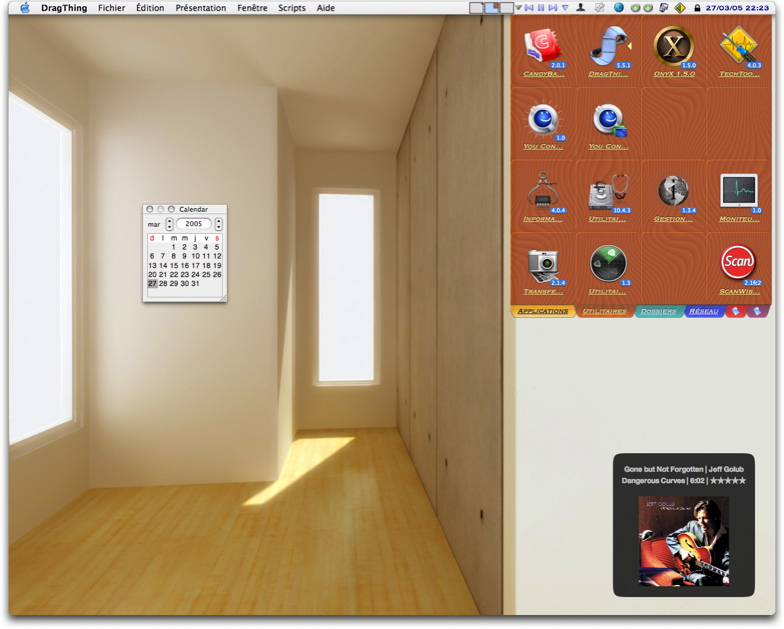This screenshot has height=629, width=784.
Task: Launch CandyBar from the DragThing dock
Action: (x=543, y=48)
